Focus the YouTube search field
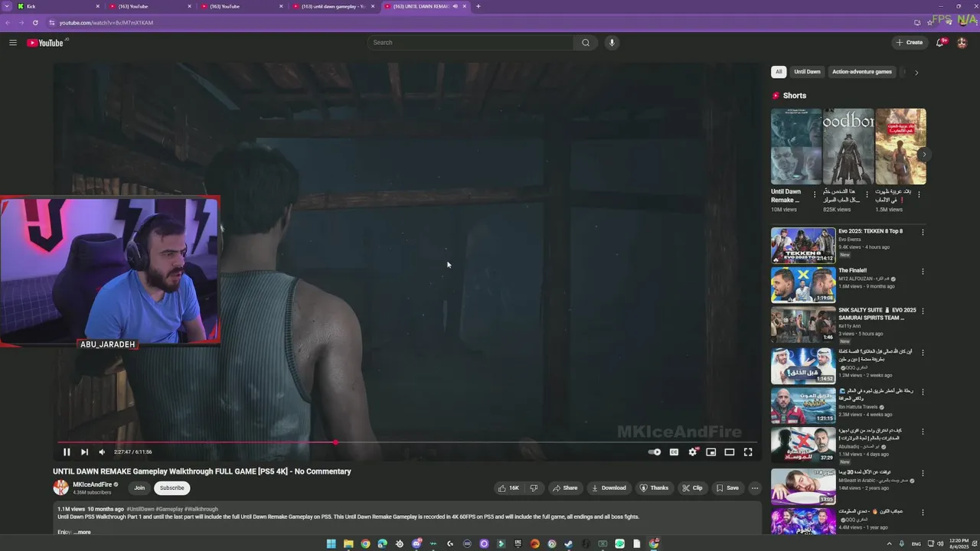This screenshot has width=980, height=551. (471, 43)
